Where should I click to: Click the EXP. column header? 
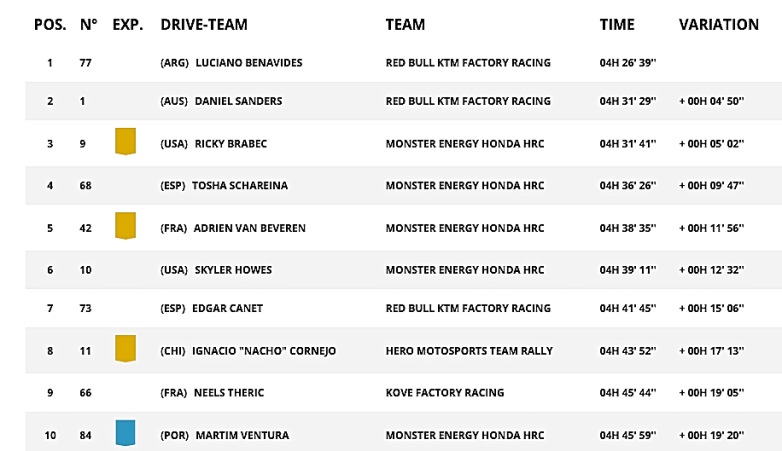(x=127, y=25)
